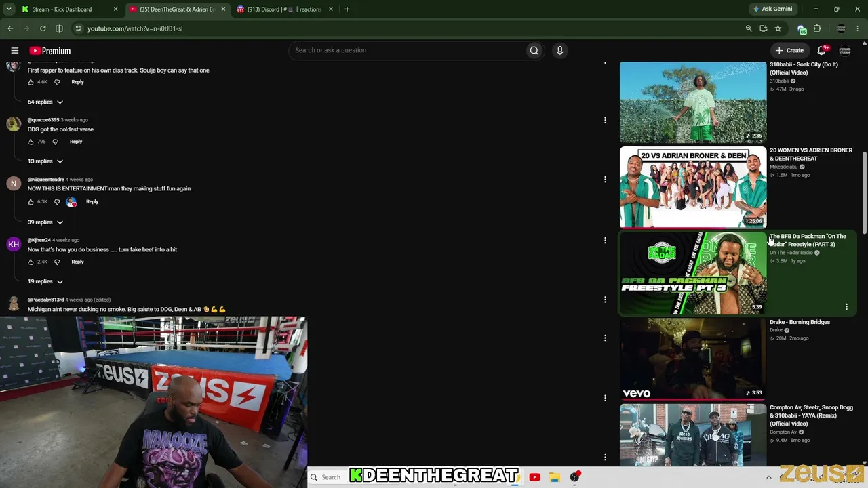Open options menu for PacBaby313rd's comment
Screen dimensions: 868x488
click(x=605, y=299)
